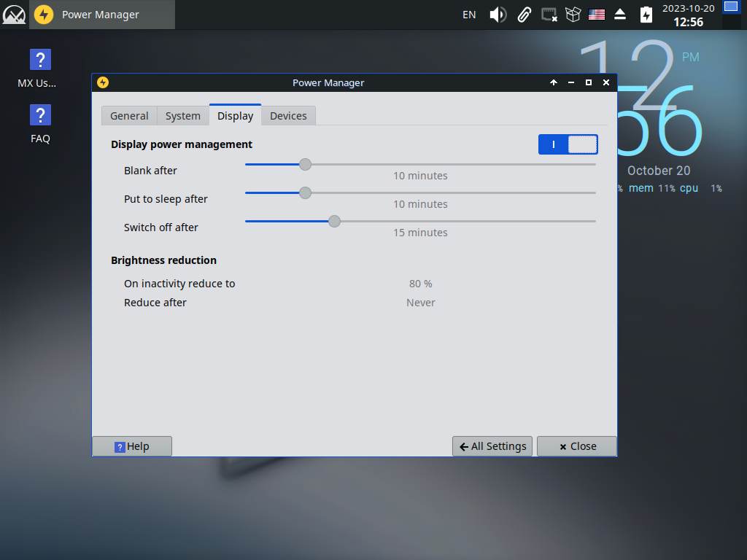The image size is (747, 560).
Task: Click the Switch off after slider
Action: click(420, 222)
